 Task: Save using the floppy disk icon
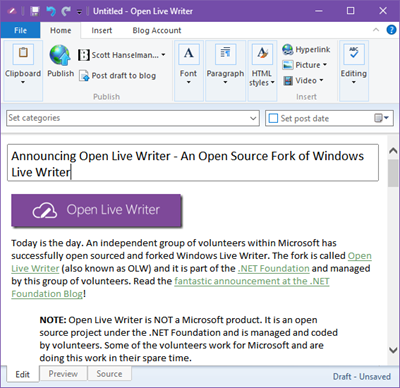[x=35, y=11]
